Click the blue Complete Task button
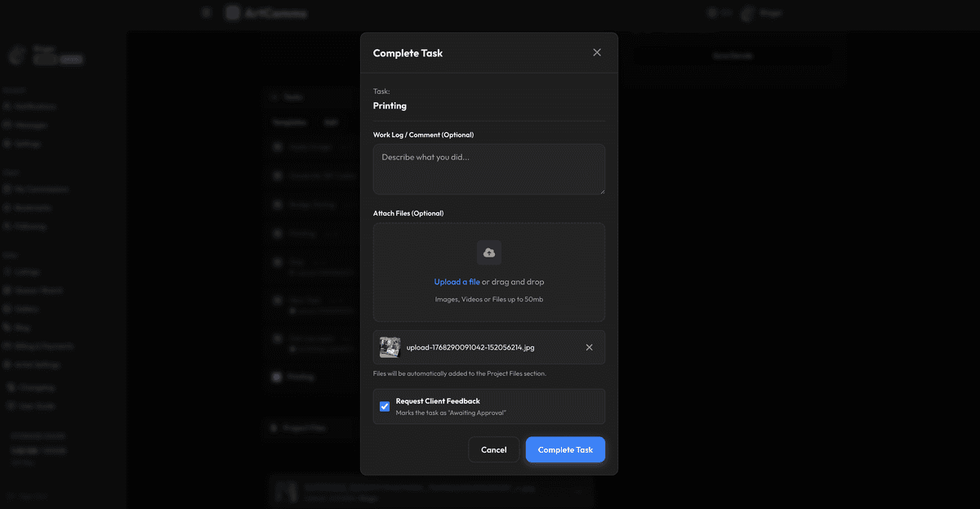The height and width of the screenshot is (509, 980). tap(565, 449)
